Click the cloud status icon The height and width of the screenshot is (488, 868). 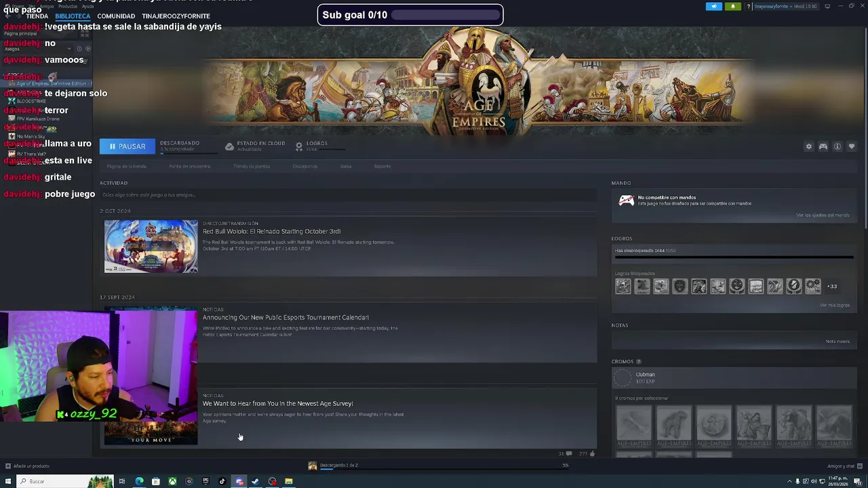[x=229, y=146]
